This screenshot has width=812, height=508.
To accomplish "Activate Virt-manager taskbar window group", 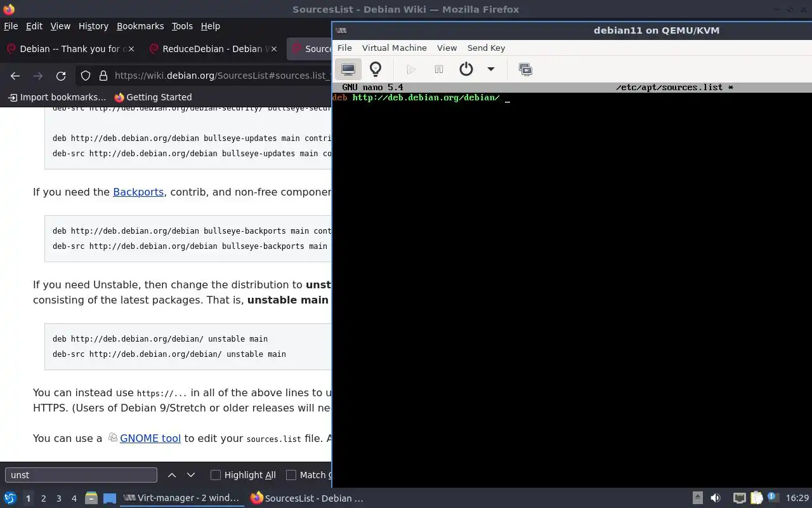I will click(182, 498).
